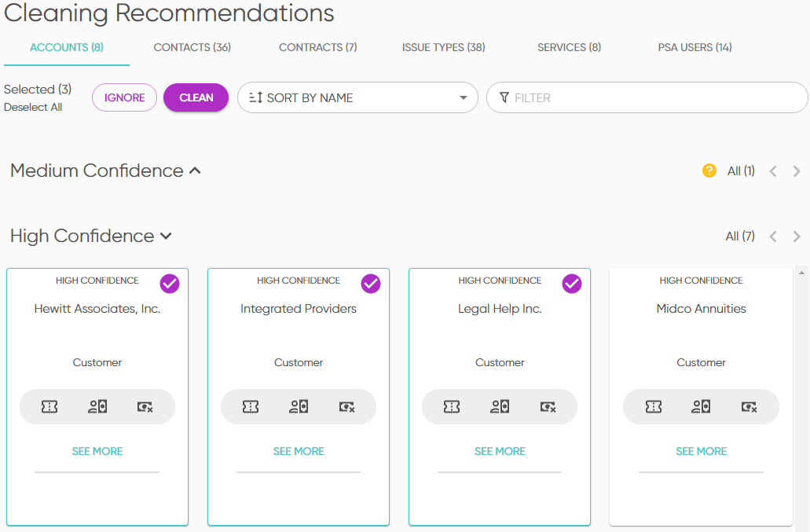Click ticket icon on Legal Help Inc. card

[452, 407]
